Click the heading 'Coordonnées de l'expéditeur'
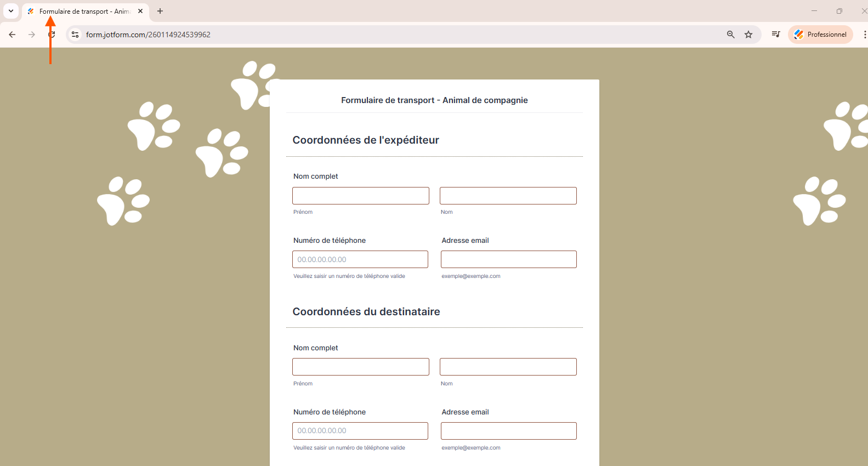Screen dimensions: 868x466 point(366,140)
